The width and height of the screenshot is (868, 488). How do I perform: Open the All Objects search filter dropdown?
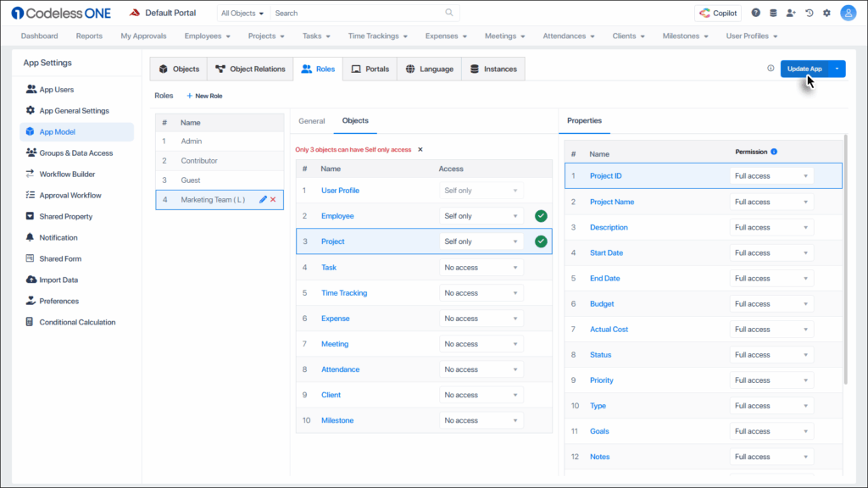click(242, 13)
